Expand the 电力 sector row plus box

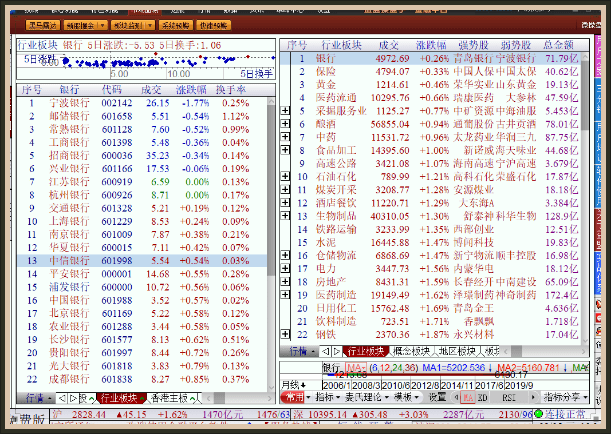285,268
